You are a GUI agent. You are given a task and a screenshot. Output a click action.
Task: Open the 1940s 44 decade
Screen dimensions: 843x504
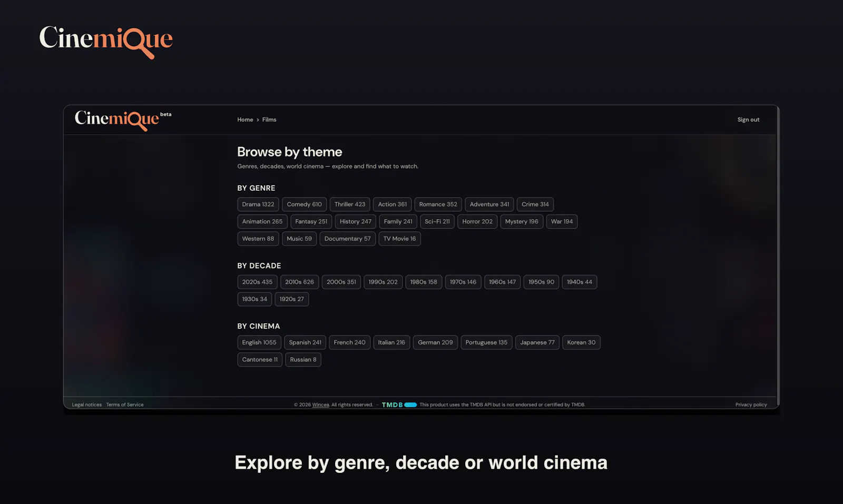point(580,282)
